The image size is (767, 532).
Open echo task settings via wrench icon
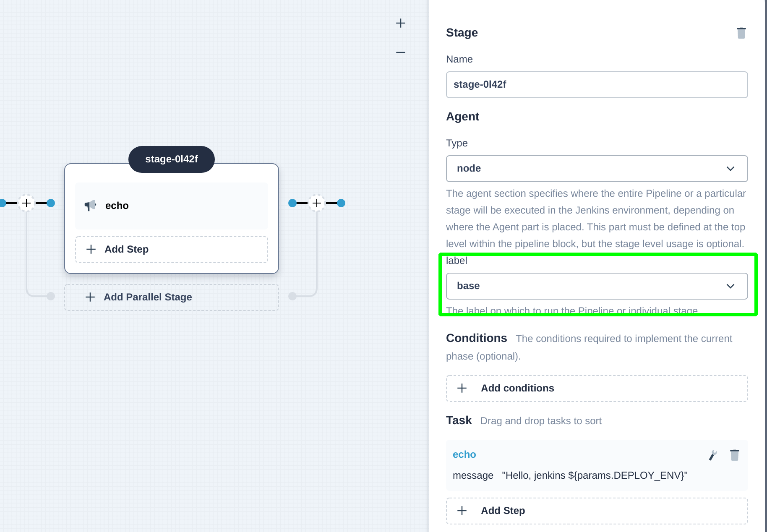712,454
